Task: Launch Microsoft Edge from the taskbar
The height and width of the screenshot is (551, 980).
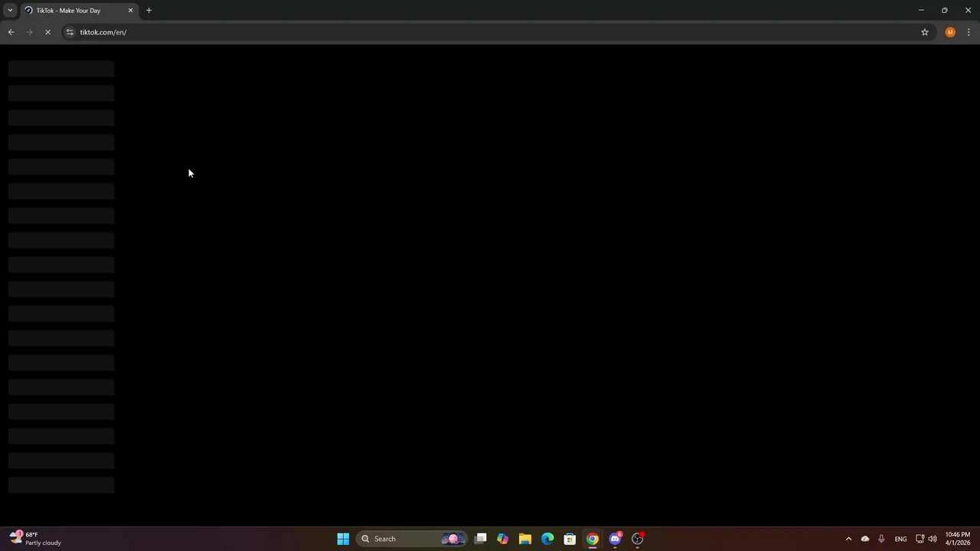Action: [x=547, y=539]
